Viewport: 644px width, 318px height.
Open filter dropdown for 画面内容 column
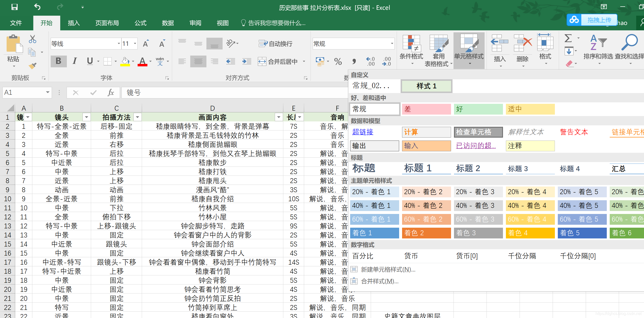[x=279, y=117]
